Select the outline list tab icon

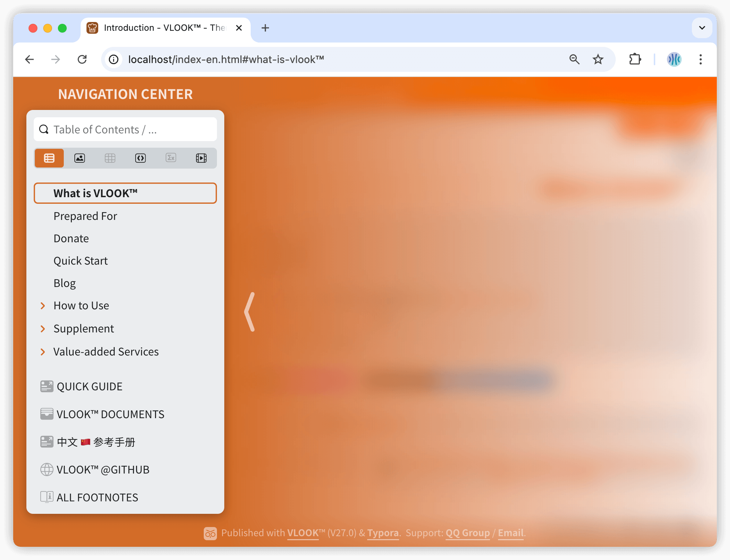pos(49,158)
